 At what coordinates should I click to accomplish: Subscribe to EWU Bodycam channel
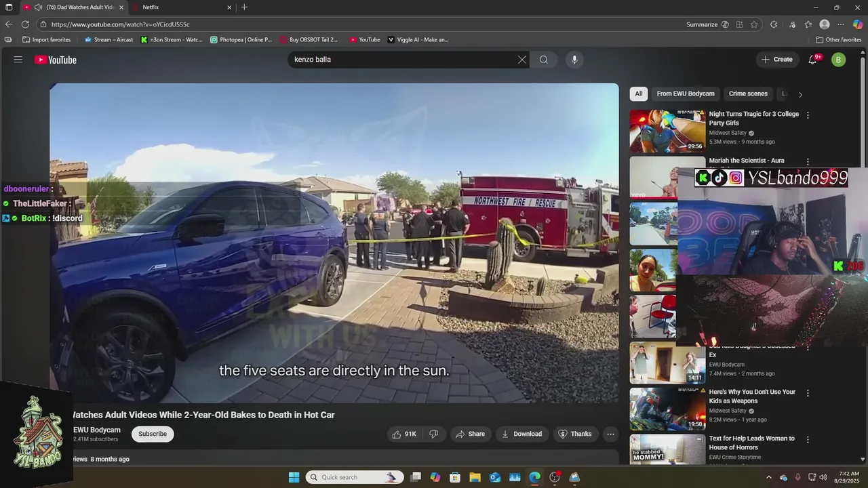pos(153,434)
